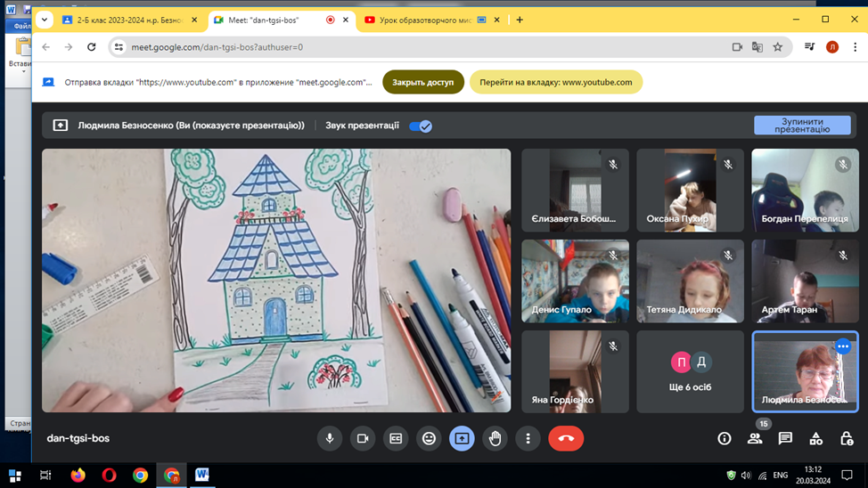
Task: Open the Chrome profile avatar Л
Action: (832, 47)
